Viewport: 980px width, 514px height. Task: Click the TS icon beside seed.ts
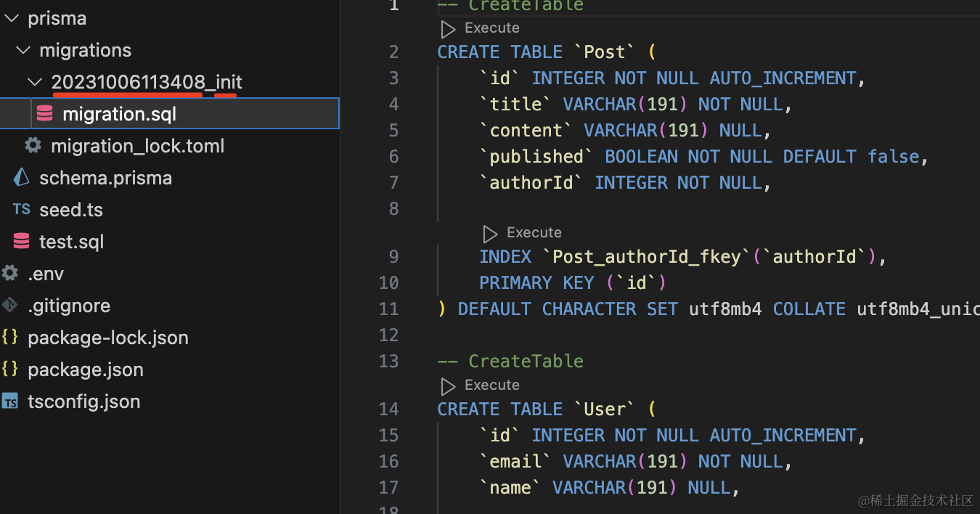tap(22, 210)
